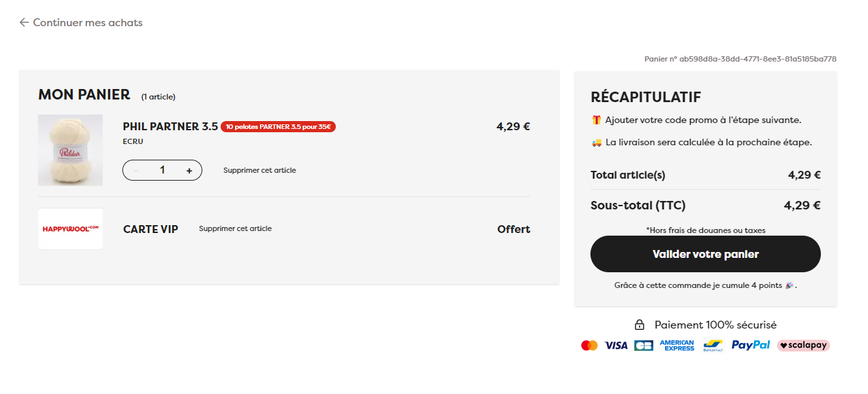This screenshot has height=394, width=868.
Task: Click the Mastercard payment logo
Action: 589,345
